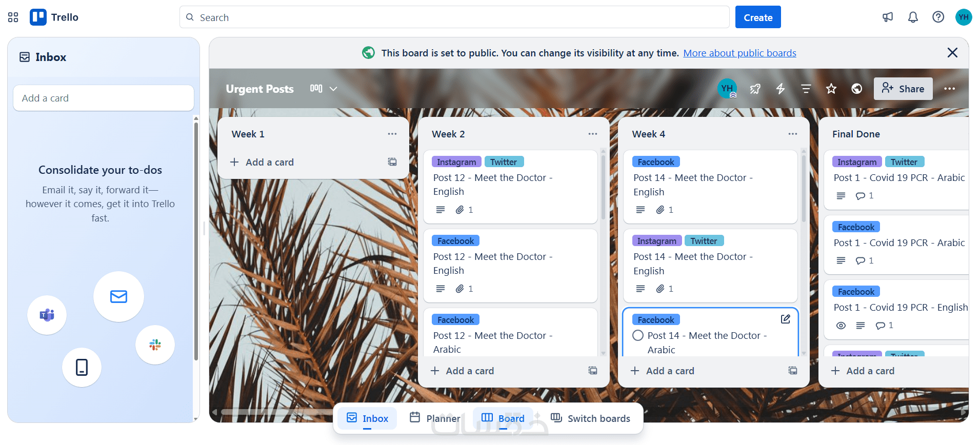Open the board's three-dot menu
Image resolution: width=980 pixels, height=445 pixels.
[x=949, y=89]
